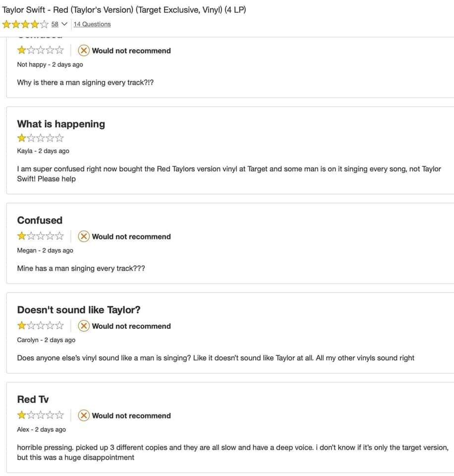Expand the 58 ratings breakdown chevron
This screenshot has height=476, width=454.
pyautogui.click(x=63, y=24)
